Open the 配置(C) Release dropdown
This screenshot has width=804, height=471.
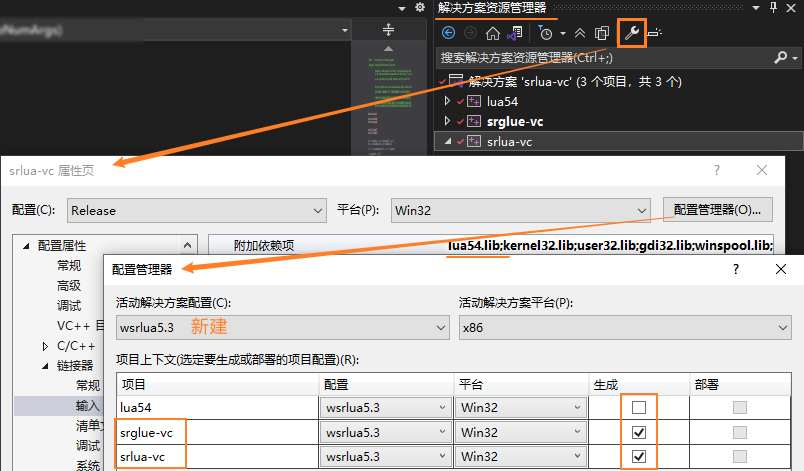(196, 211)
